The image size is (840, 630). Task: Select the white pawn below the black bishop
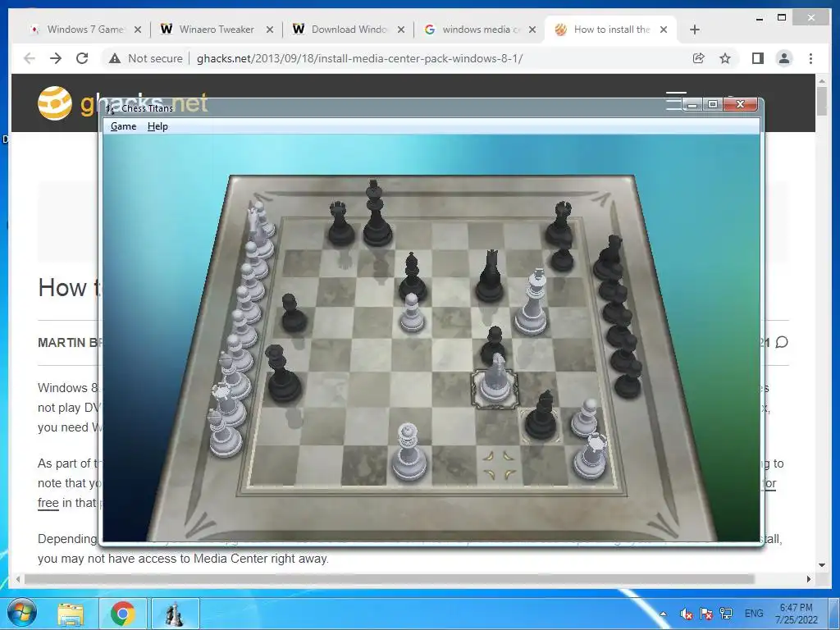412,313
